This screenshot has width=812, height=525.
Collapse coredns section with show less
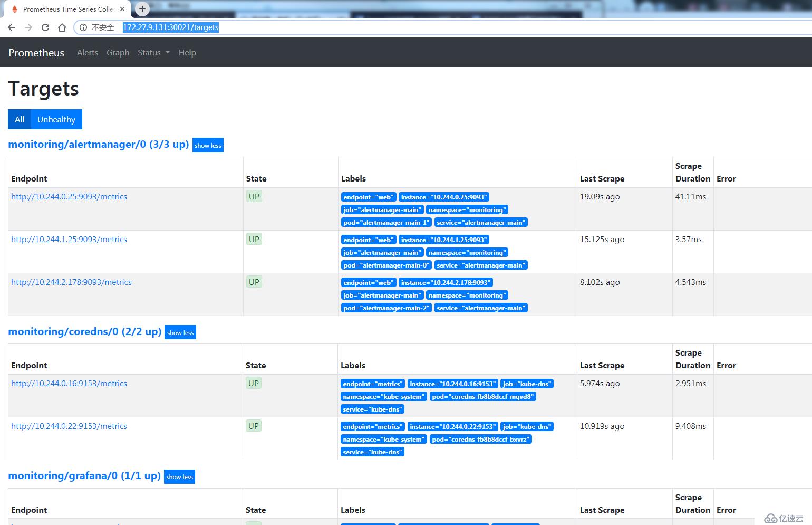tap(180, 332)
